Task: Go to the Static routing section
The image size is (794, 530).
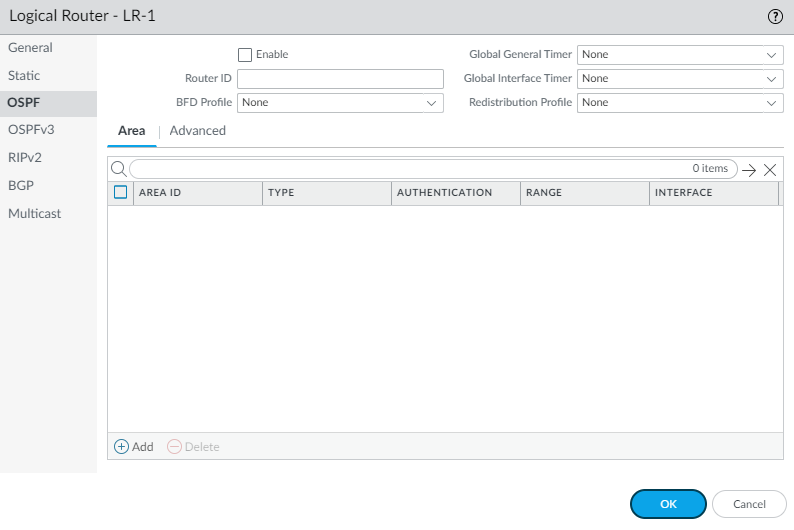Action: [x=24, y=76]
